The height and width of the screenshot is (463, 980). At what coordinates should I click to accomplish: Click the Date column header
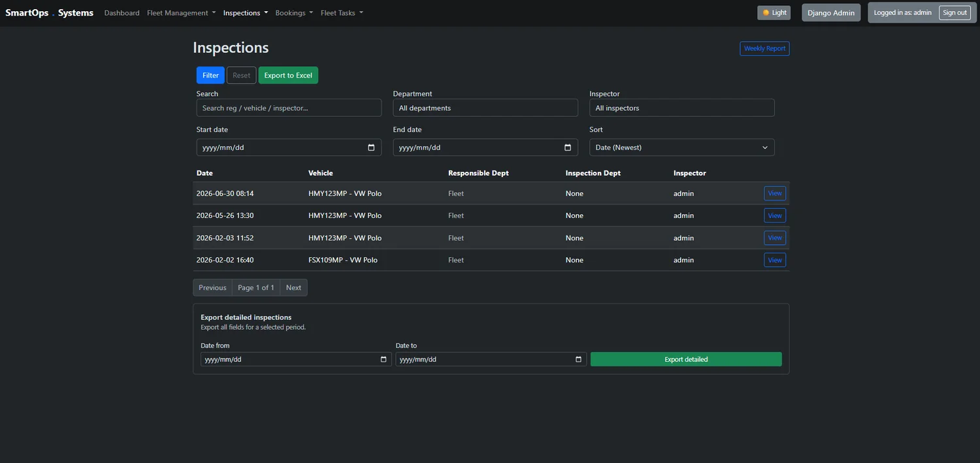(204, 173)
